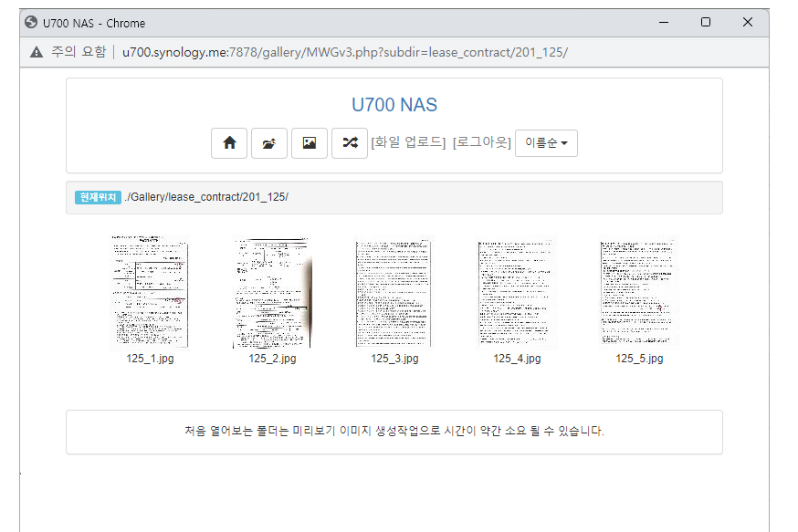
Task: Open the 125_3.jpg thumbnail image
Action: 394,292
